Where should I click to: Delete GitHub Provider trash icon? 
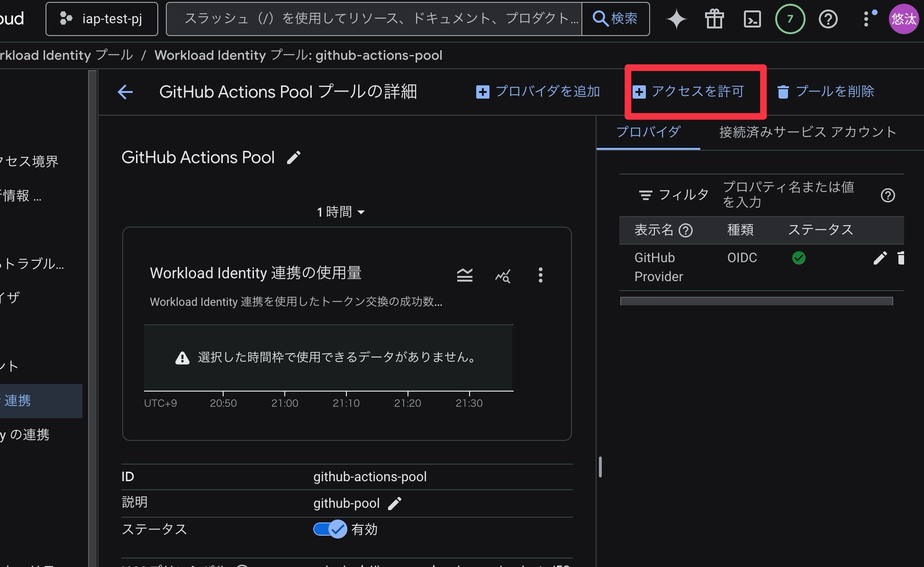click(901, 258)
